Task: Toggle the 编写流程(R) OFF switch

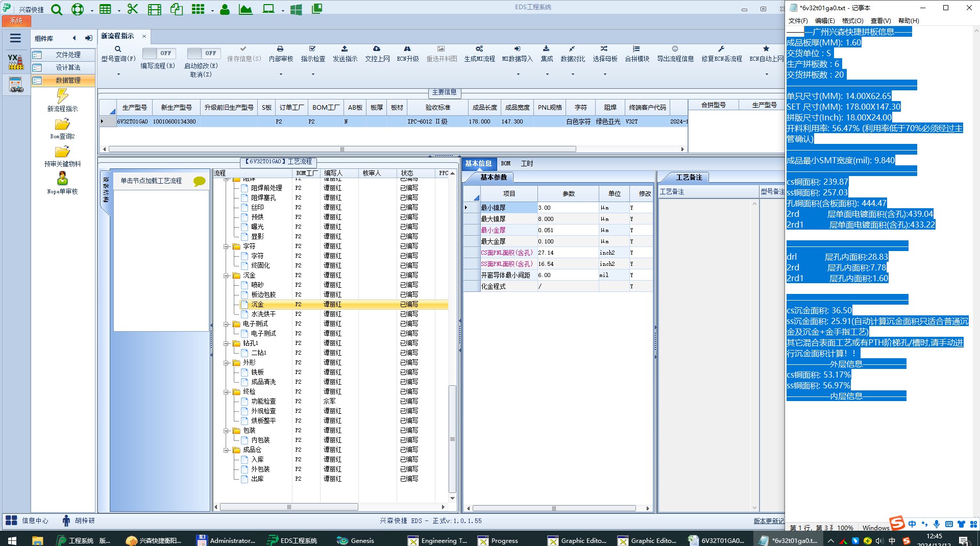Action: pyautogui.click(x=159, y=53)
